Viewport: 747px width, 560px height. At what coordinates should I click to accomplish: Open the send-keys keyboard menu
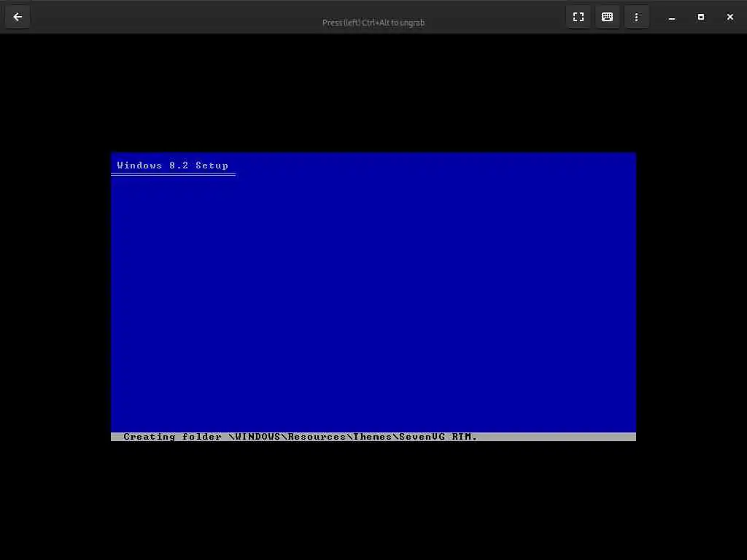[x=608, y=17]
